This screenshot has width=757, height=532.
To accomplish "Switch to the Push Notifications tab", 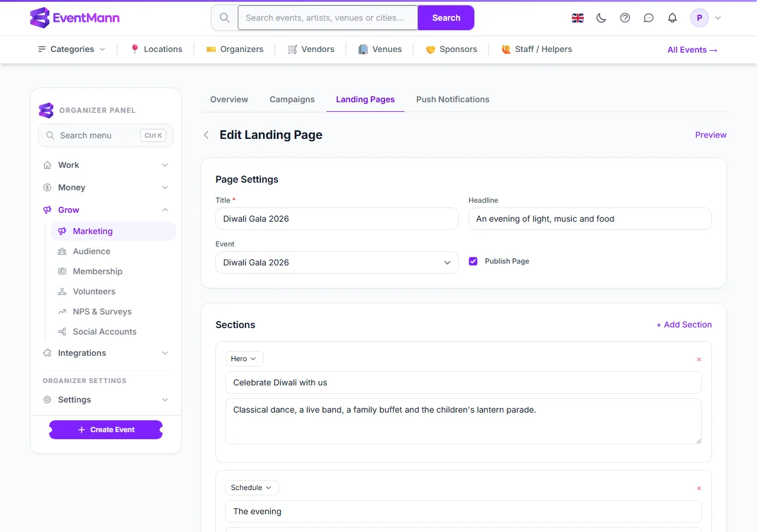I will point(452,99).
